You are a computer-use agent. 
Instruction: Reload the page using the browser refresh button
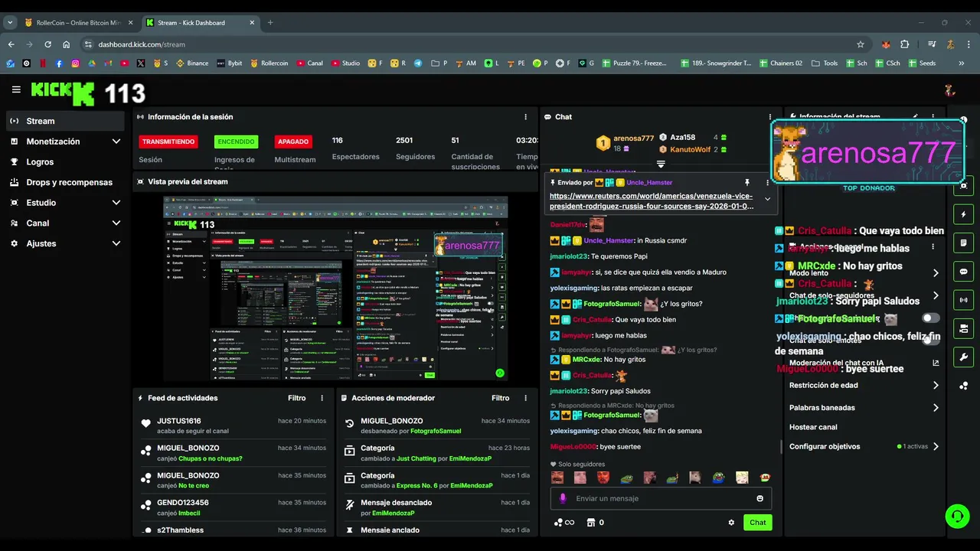[x=47, y=44]
